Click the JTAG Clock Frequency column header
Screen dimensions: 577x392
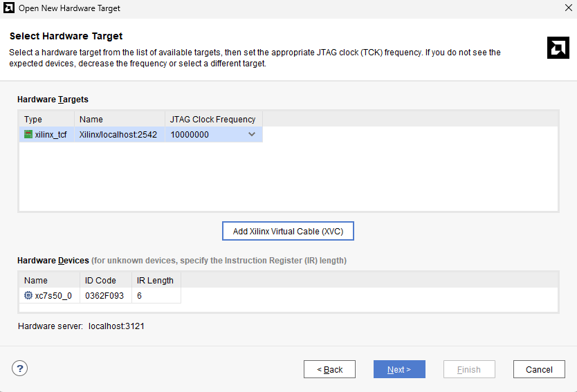[x=212, y=119]
